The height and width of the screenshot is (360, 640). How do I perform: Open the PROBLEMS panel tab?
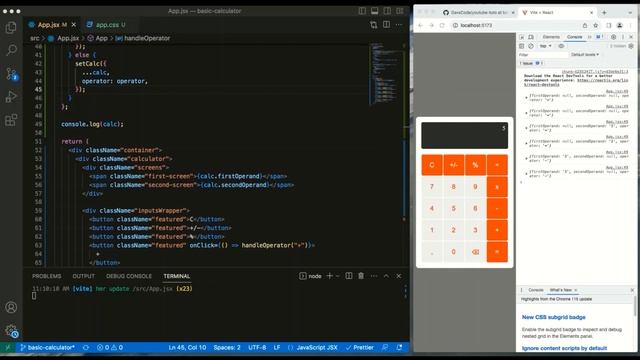[x=47, y=276]
